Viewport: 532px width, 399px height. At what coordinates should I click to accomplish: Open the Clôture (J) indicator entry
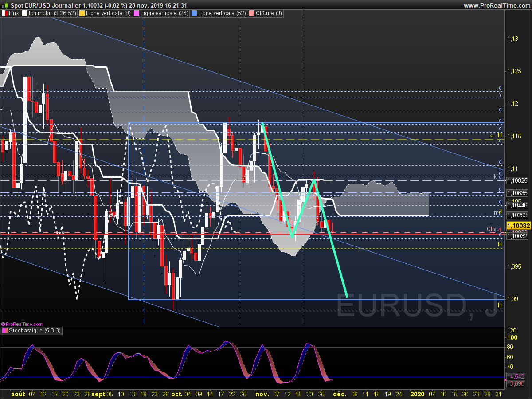click(266, 13)
